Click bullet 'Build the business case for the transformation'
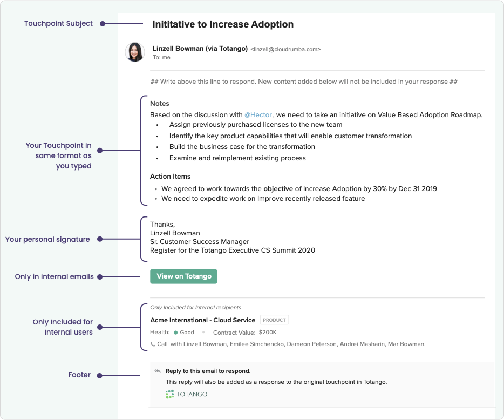The width and height of the screenshot is (504, 420). [242, 147]
